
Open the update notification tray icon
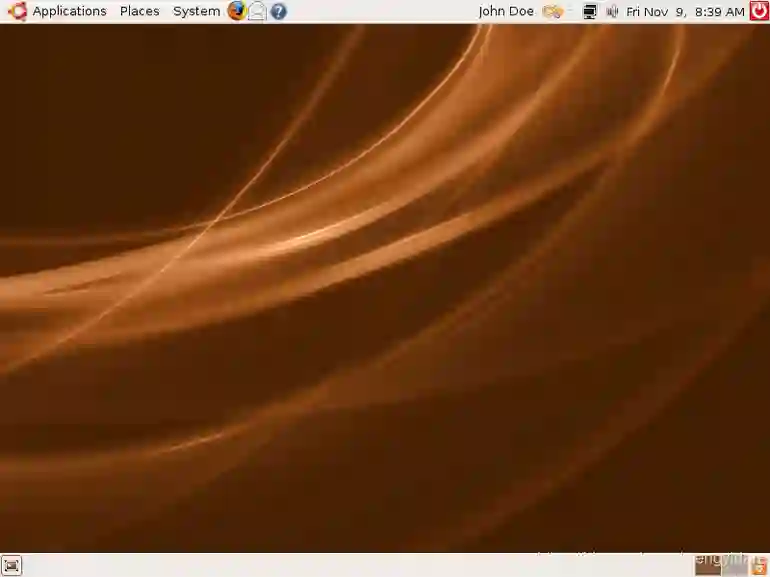(553, 11)
